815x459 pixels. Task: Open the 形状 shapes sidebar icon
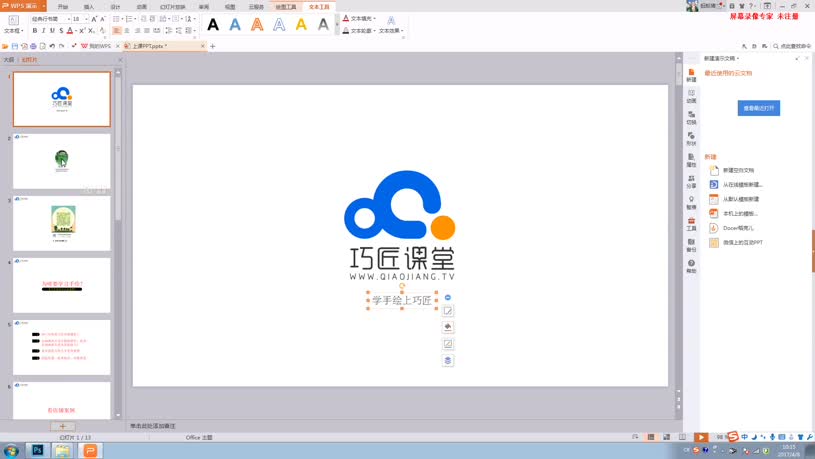click(x=691, y=139)
